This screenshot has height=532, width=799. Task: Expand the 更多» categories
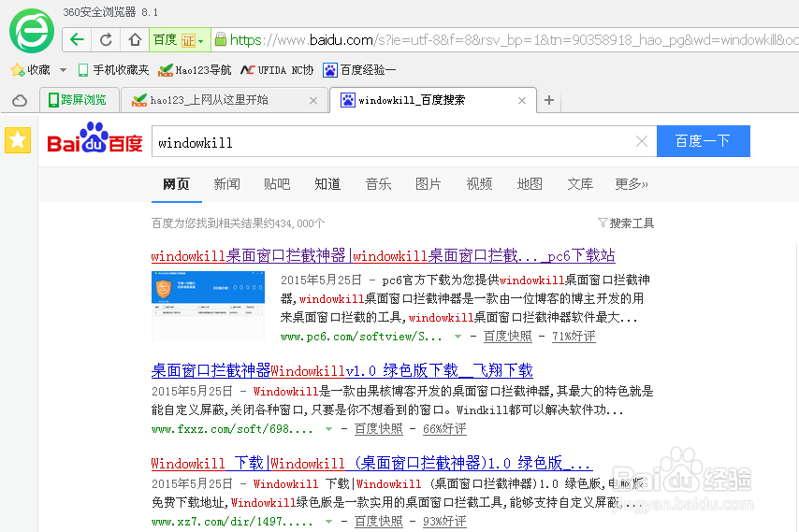[632, 184]
